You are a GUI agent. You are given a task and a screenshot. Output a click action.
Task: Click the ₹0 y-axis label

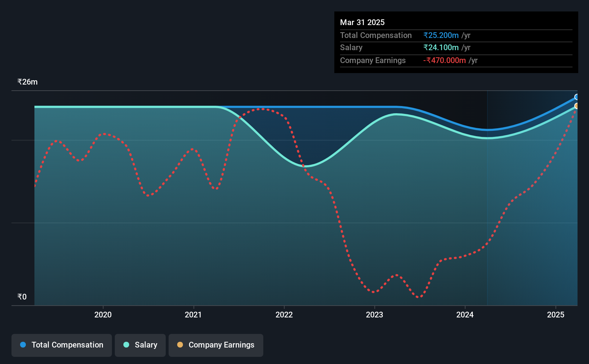coord(22,297)
